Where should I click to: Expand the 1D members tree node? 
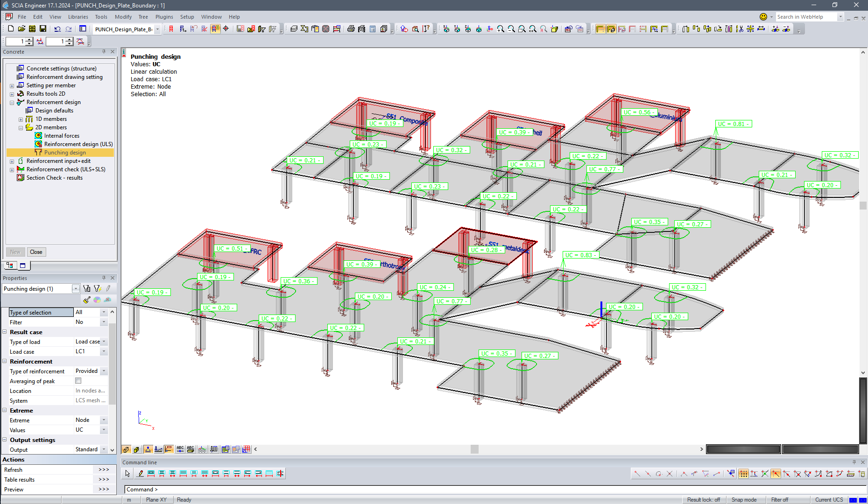click(x=21, y=119)
